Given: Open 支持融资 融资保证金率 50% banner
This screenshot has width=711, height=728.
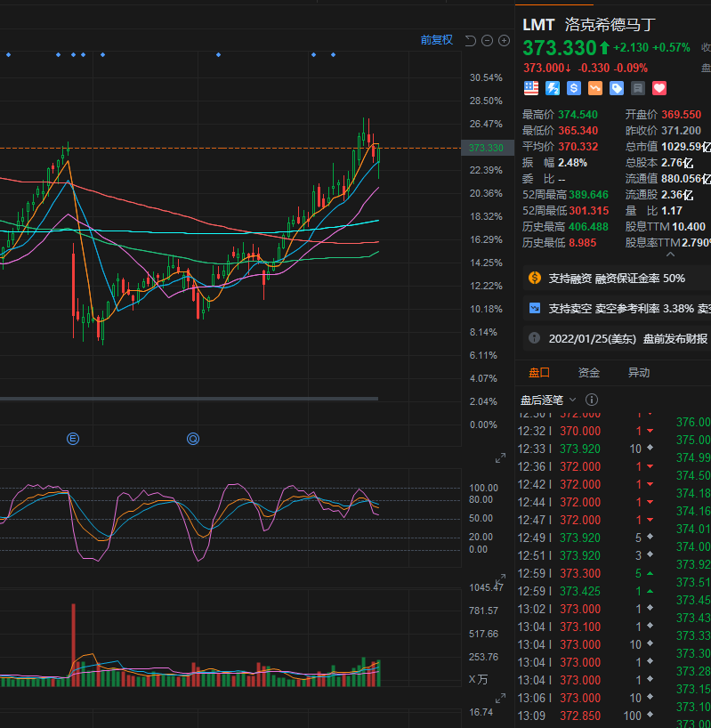Looking at the screenshot, I should click(x=617, y=278).
